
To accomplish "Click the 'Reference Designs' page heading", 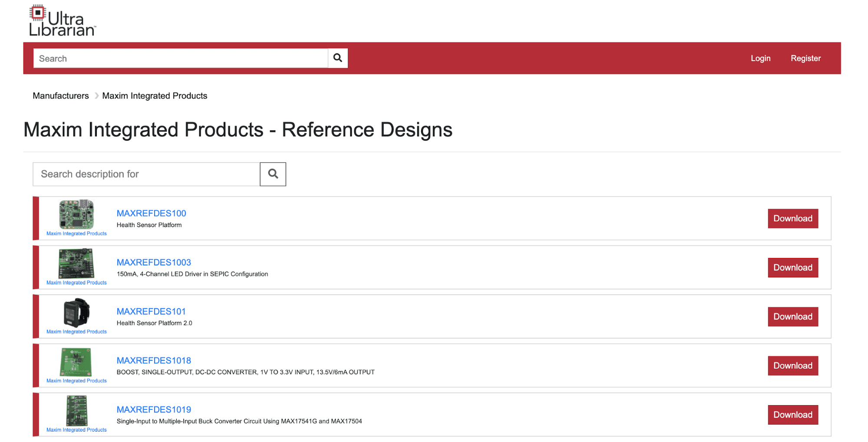I will pos(238,129).
